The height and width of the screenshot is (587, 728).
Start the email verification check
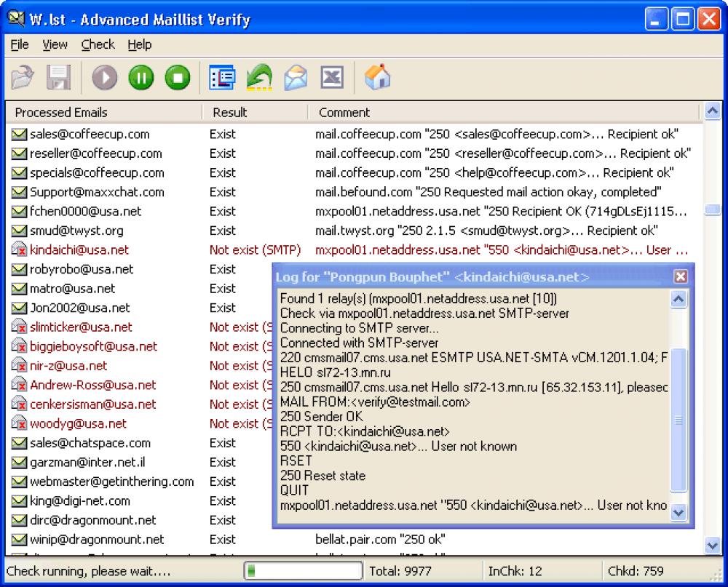click(x=103, y=76)
